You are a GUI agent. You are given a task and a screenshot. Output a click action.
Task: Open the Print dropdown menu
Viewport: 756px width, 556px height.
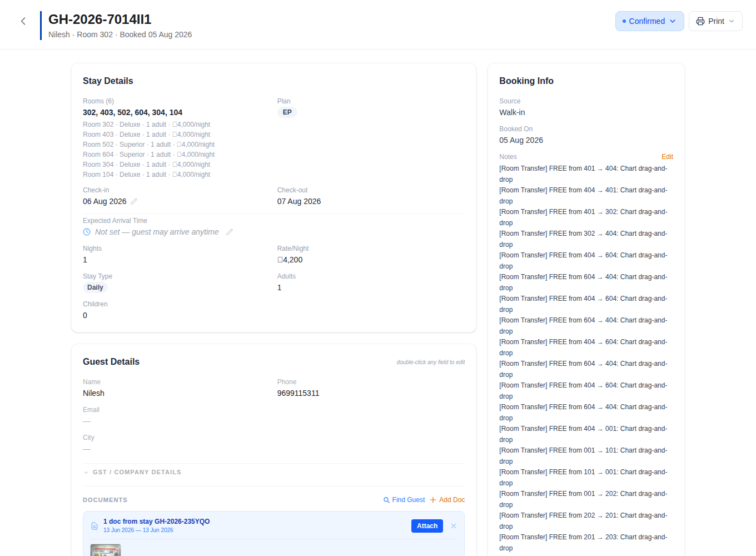pos(715,21)
